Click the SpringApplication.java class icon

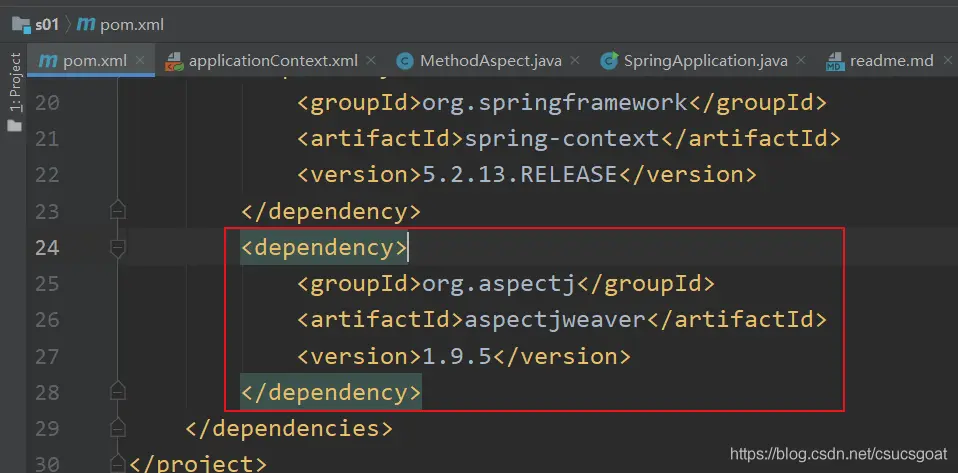pyautogui.click(x=609, y=60)
